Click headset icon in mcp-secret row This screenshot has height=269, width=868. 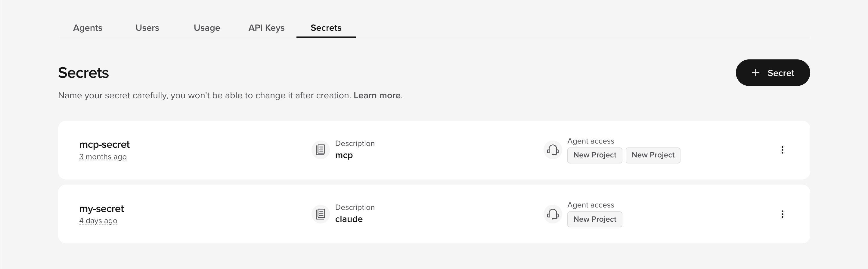point(553,150)
